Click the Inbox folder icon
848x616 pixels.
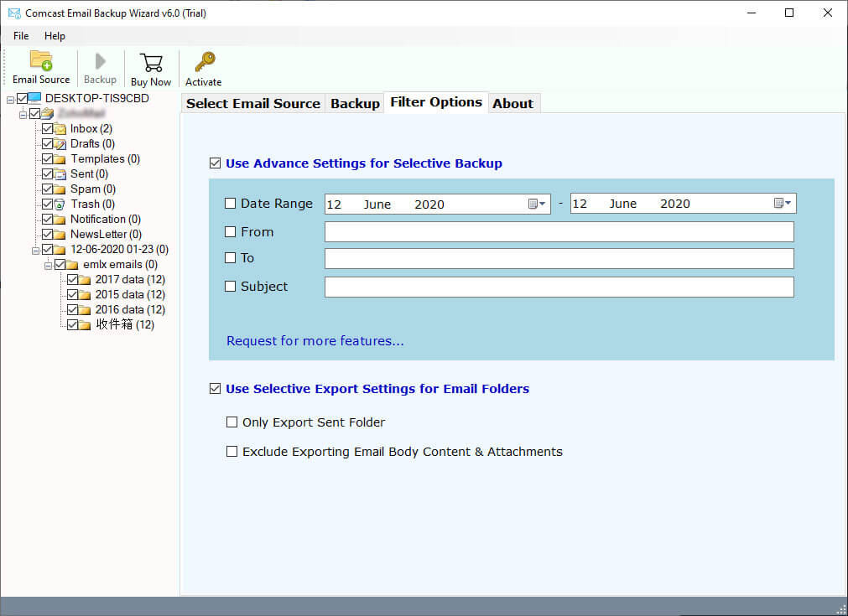60,128
